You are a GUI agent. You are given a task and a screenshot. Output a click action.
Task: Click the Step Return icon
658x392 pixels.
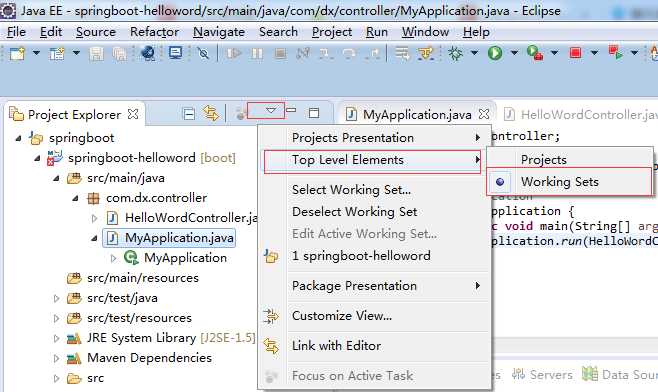coord(372,53)
